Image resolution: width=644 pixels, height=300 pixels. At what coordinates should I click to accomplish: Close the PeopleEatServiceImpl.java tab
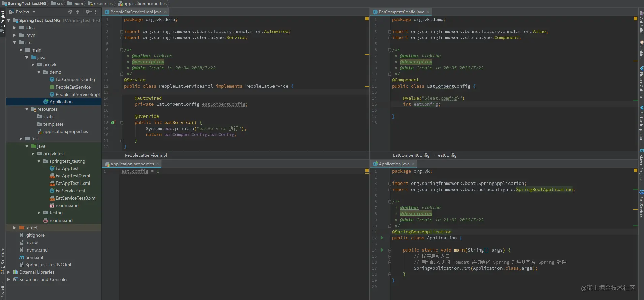pyautogui.click(x=165, y=12)
